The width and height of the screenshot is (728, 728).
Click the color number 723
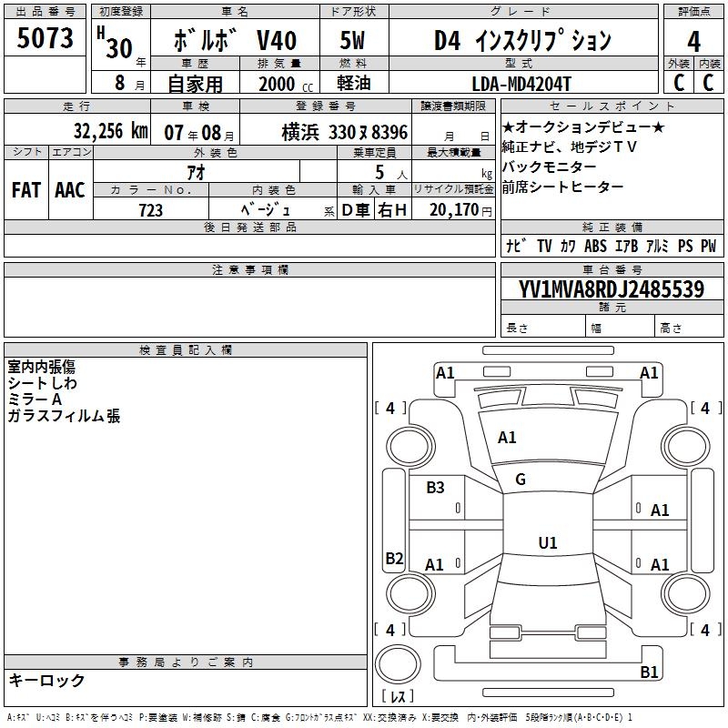[150, 210]
